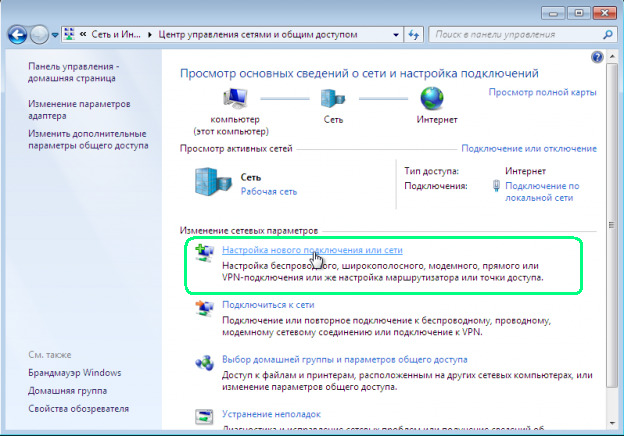The image size is (624, 436).
Task: Click the new connection setup icon
Action: [204, 253]
